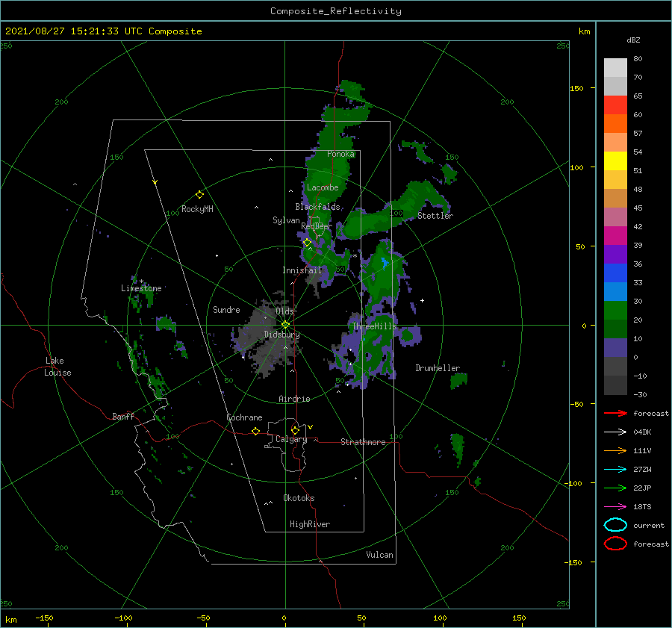Click the red forecast arrow in legend
Screen dimensions: 672x628
click(x=615, y=413)
